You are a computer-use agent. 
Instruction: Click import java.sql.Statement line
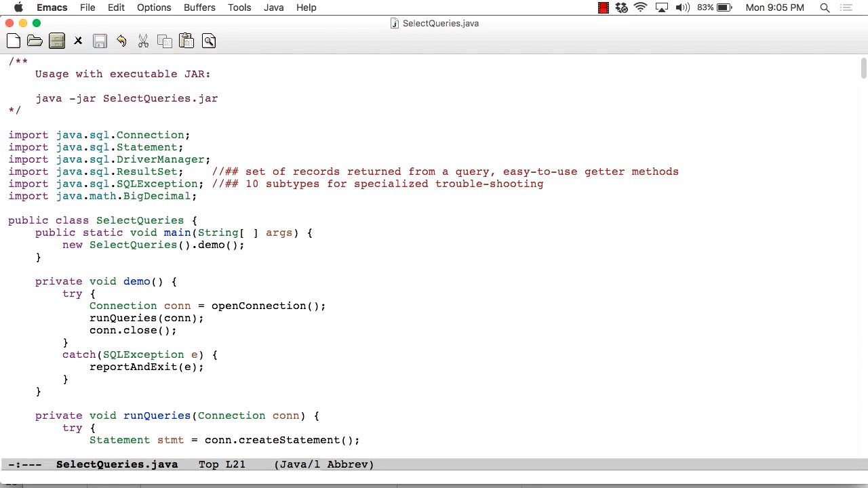[96, 147]
